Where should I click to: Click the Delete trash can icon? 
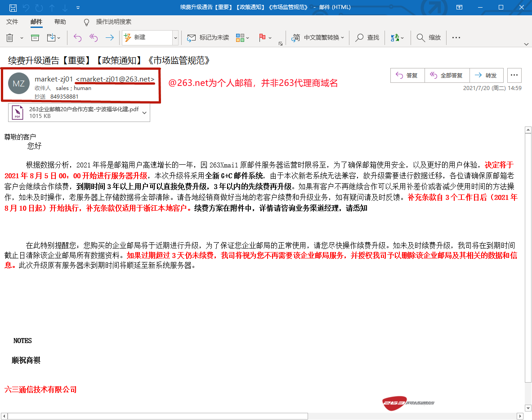click(9, 38)
